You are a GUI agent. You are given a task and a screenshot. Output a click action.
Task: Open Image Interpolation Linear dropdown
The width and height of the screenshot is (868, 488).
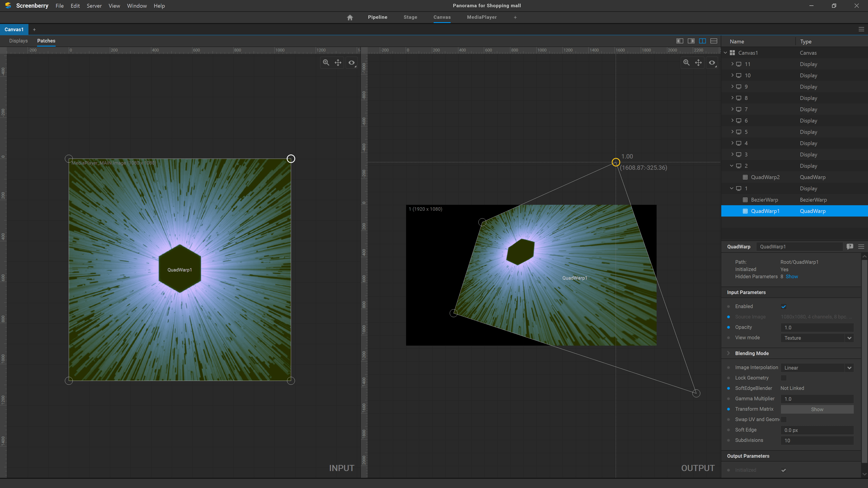coord(817,368)
